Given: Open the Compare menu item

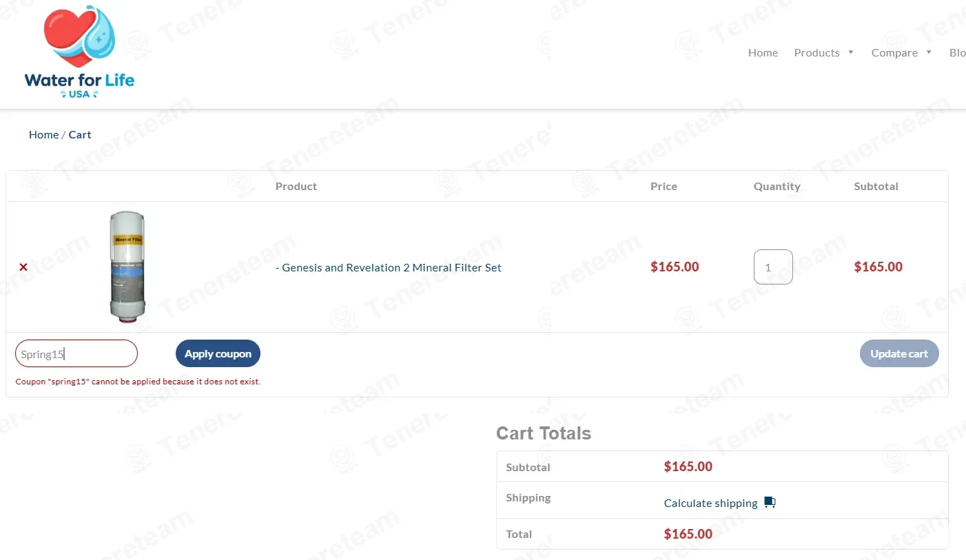Looking at the screenshot, I should (x=894, y=53).
